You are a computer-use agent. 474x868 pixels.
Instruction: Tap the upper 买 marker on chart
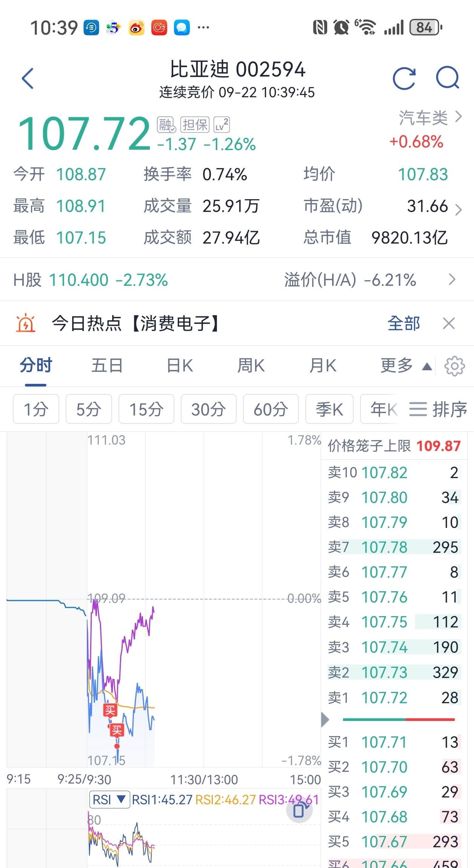[110, 710]
